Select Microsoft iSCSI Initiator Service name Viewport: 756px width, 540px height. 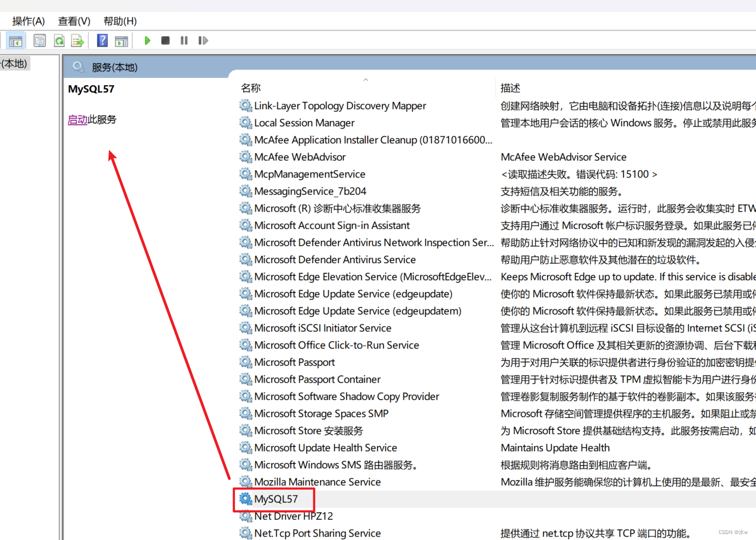pos(323,328)
